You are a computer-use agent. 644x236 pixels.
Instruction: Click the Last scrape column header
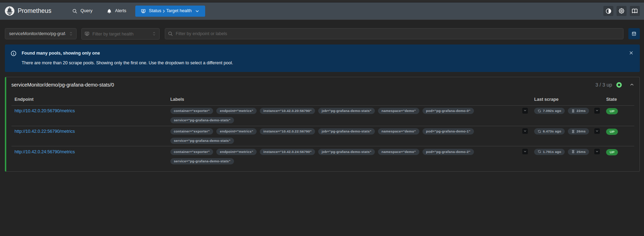(x=546, y=99)
